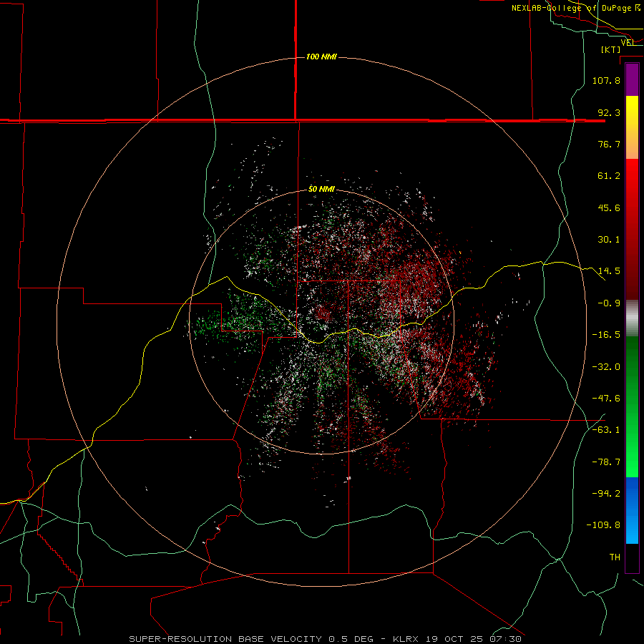Click the gray near-zero segment of the color bar
Screen dimensions: 644x644
click(632, 318)
